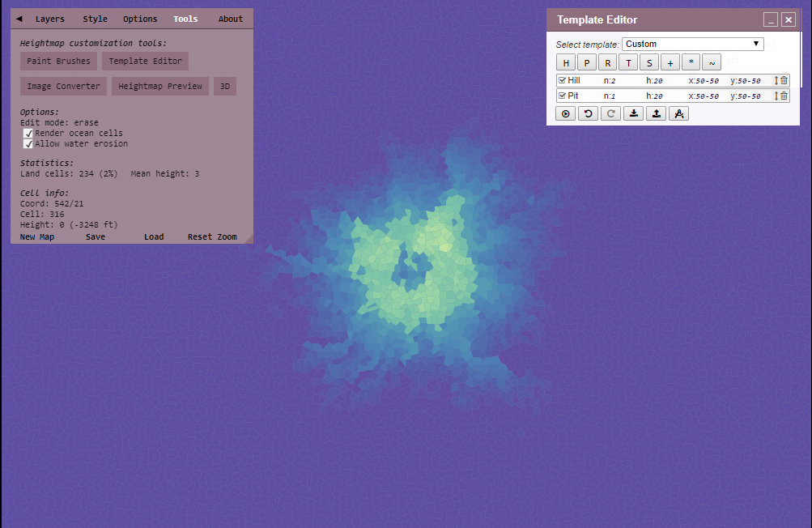Click the Range (R) step icon

[607, 62]
